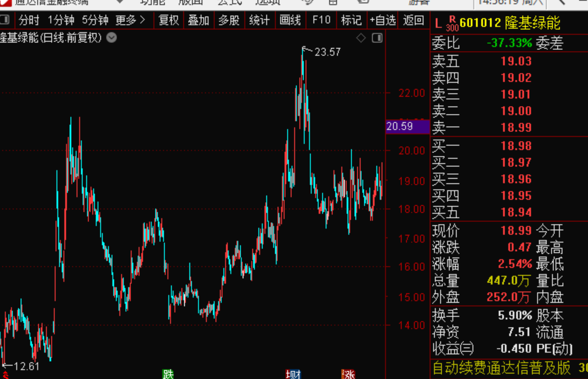Image resolution: width=588 pixels, height=379 pixels.
Task: Click the 18.00 price axis label
Action: (412, 209)
